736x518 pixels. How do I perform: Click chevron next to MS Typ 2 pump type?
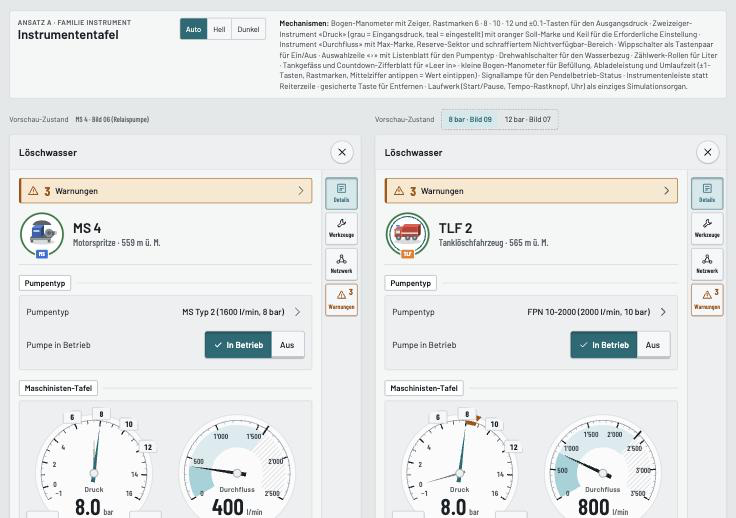pyautogui.click(x=298, y=312)
